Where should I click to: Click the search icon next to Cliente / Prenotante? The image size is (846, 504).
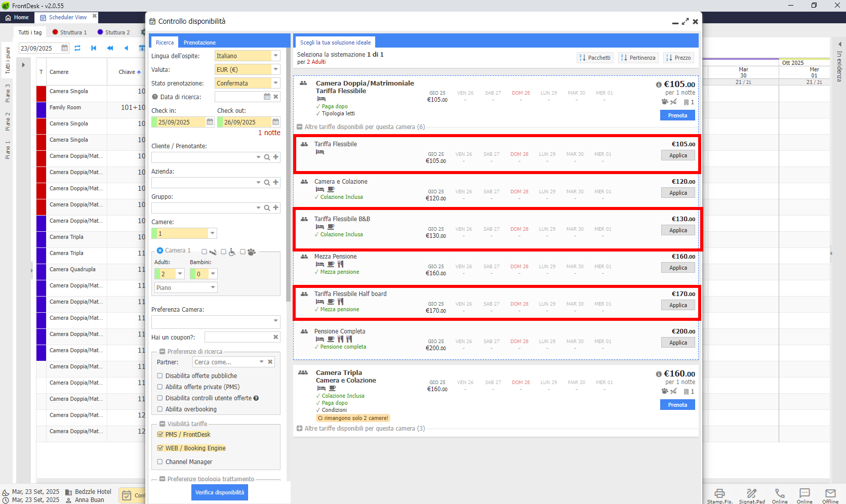tap(267, 157)
